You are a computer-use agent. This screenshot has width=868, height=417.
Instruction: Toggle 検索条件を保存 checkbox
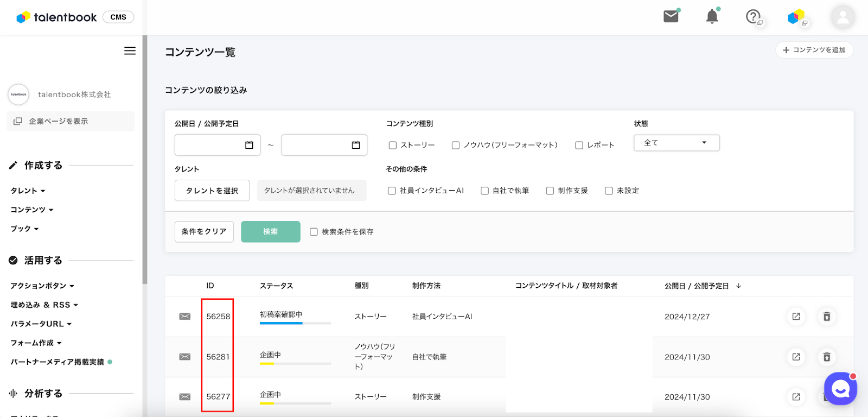tap(314, 232)
